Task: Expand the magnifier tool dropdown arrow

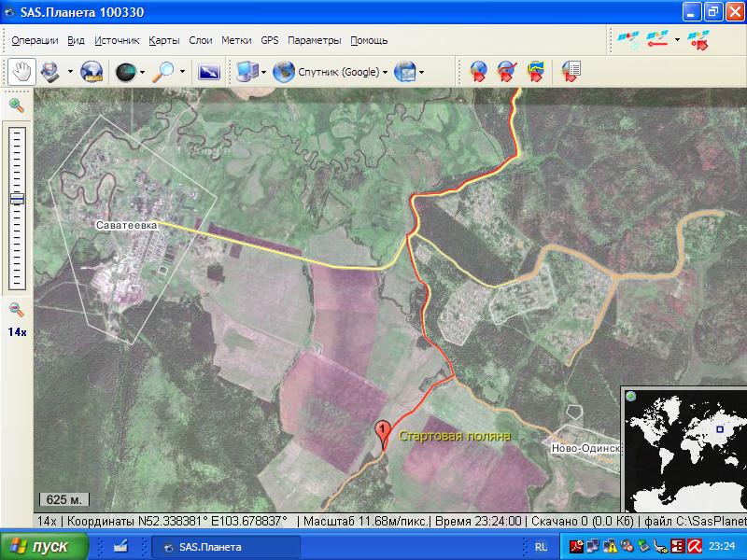Action: tap(182, 71)
